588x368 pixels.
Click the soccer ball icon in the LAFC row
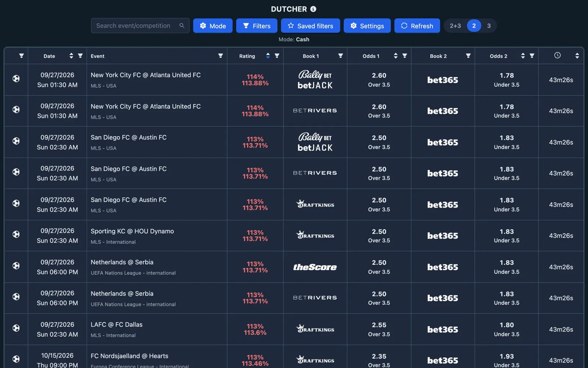(16, 328)
